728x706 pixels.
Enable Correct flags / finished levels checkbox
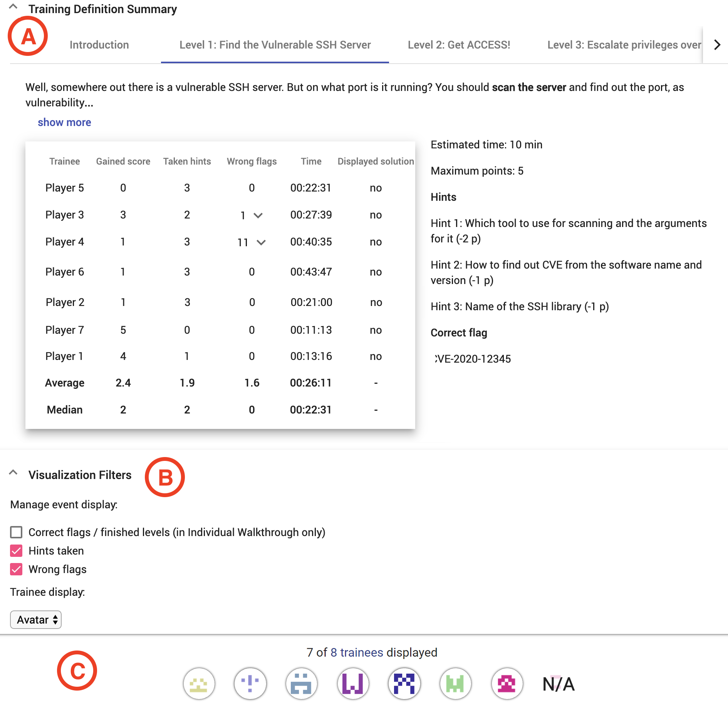16,532
